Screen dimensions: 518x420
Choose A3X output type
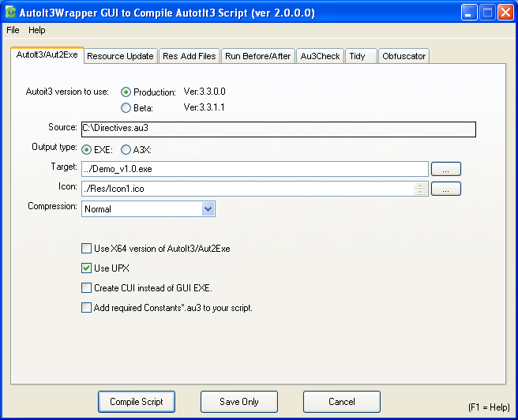click(126, 148)
